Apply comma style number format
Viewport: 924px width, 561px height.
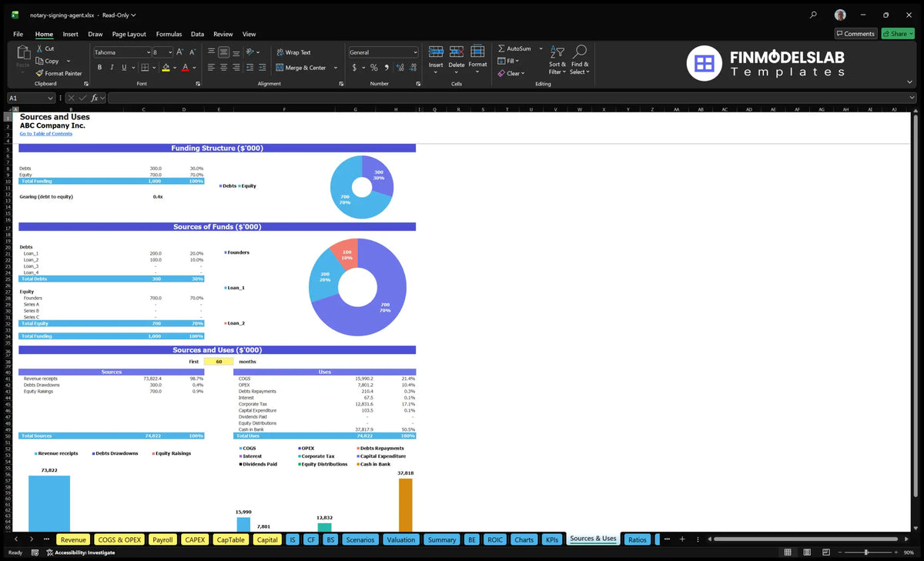(385, 68)
